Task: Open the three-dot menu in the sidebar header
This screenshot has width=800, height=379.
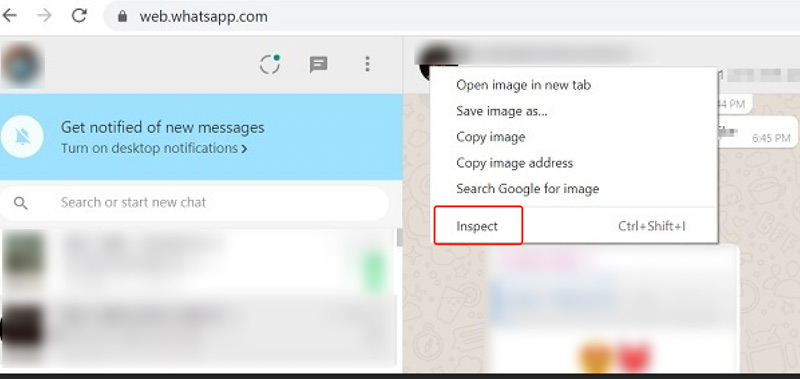Action: (x=367, y=64)
